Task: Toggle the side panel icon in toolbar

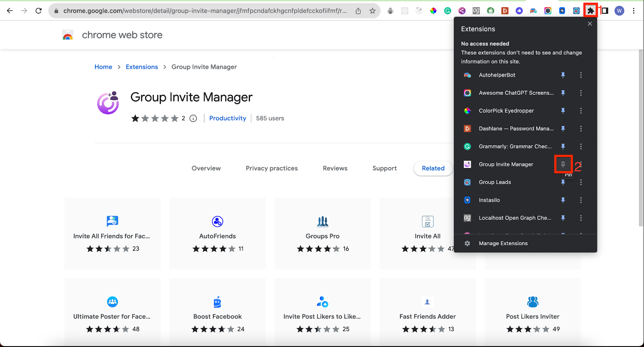Action: (605, 11)
